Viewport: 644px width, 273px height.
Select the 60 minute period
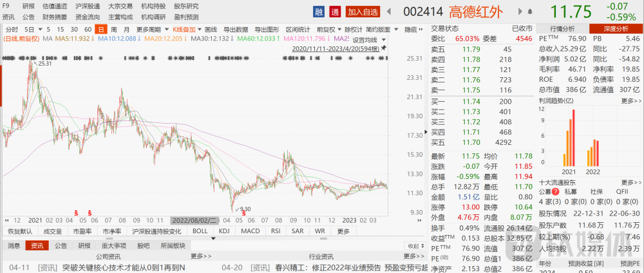tap(88, 30)
